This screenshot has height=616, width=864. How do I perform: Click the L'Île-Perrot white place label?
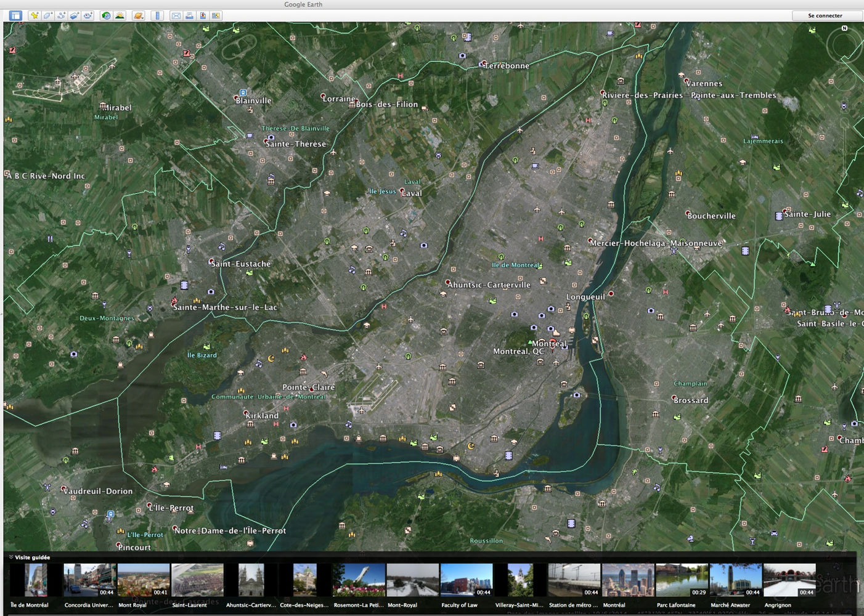pyautogui.click(x=171, y=508)
